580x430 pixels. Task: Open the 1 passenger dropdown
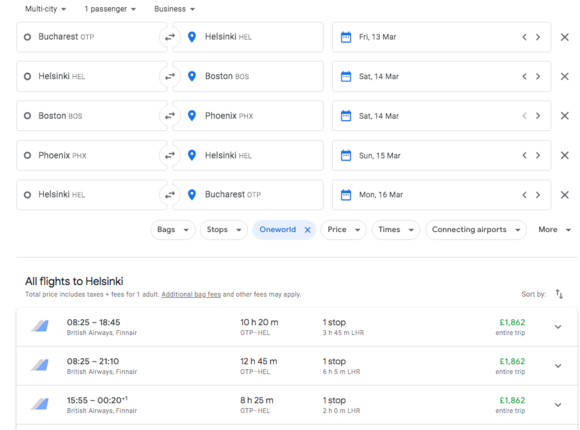[110, 9]
